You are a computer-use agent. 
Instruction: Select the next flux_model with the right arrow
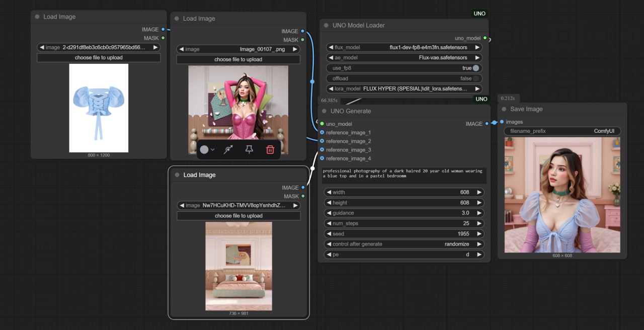(x=477, y=47)
